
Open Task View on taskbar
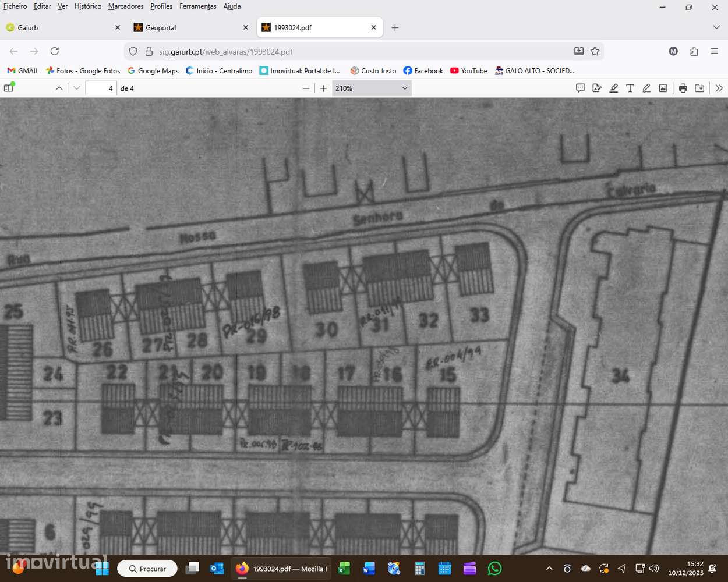[x=192, y=569]
